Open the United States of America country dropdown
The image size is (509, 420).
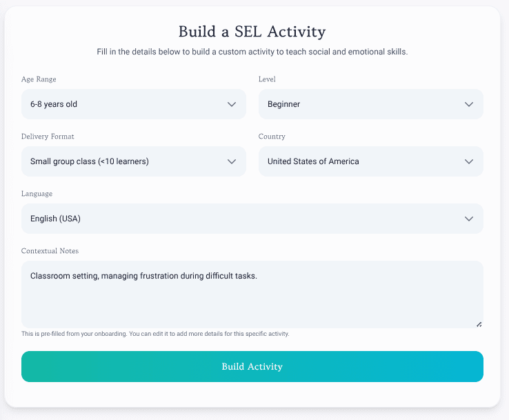(x=370, y=161)
